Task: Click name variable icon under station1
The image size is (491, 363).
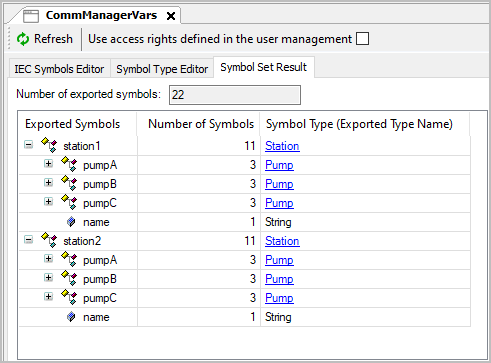Action: click(x=71, y=222)
